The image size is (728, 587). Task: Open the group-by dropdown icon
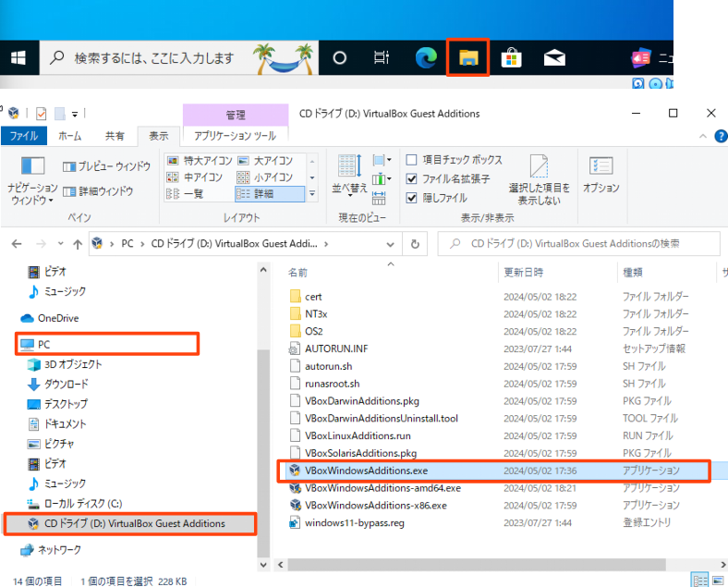click(382, 161)
